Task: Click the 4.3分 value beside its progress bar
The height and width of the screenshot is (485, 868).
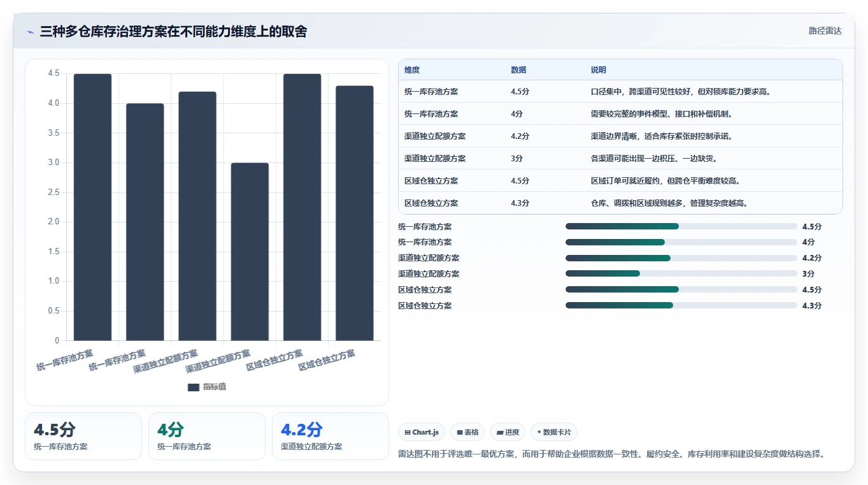Action: click(x=812, y=305)
